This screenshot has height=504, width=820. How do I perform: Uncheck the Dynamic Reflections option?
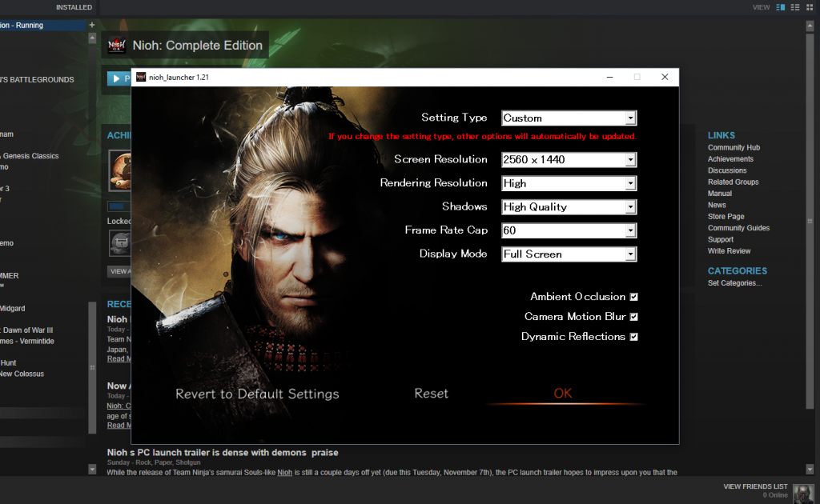[x=634, y=337]
